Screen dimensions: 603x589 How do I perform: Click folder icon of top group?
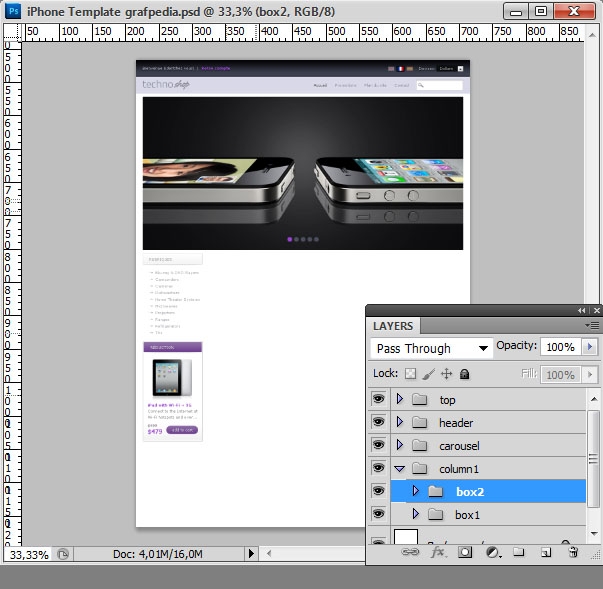(420, 399)
